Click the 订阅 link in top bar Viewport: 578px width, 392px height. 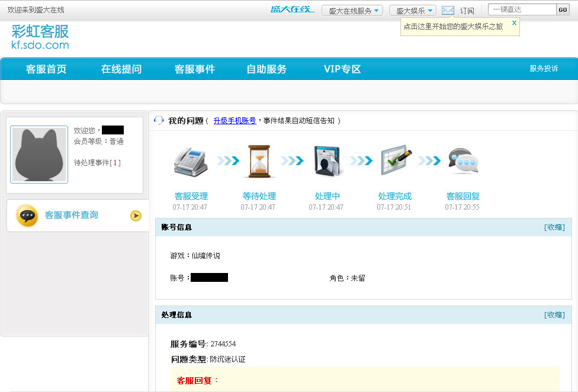point(467,11)
